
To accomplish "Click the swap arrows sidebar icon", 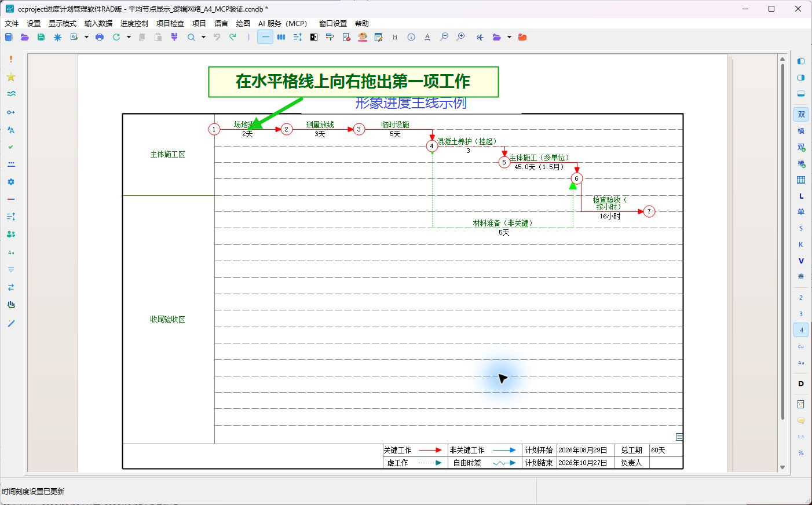I will click(11, 287).
